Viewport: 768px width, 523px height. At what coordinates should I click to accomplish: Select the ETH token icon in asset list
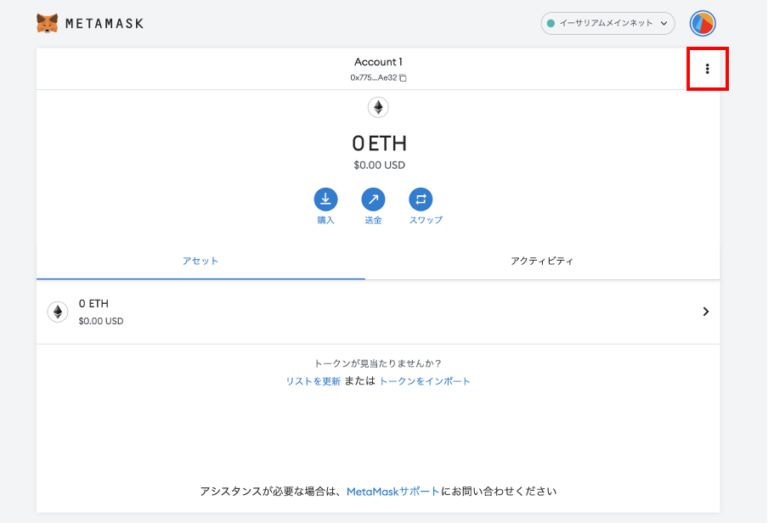coord(57,312)
